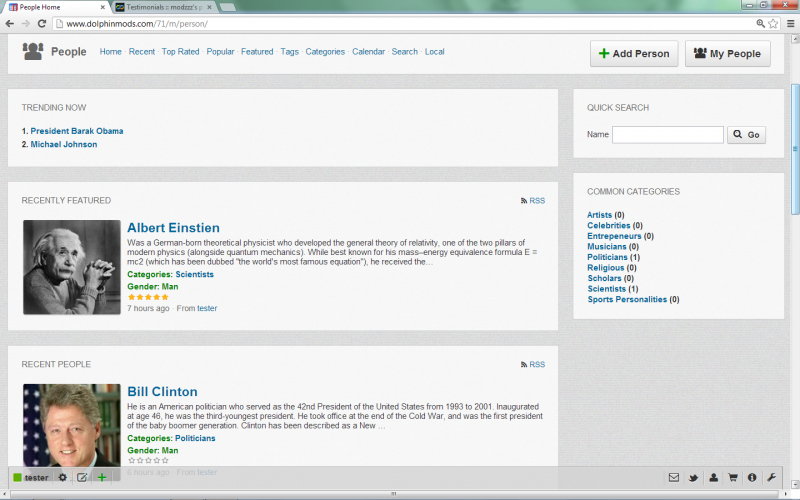The width and height of the screenshot is (800, 500).
Task: Click tester username in bottom bar
Action: (x=36, y=478)
